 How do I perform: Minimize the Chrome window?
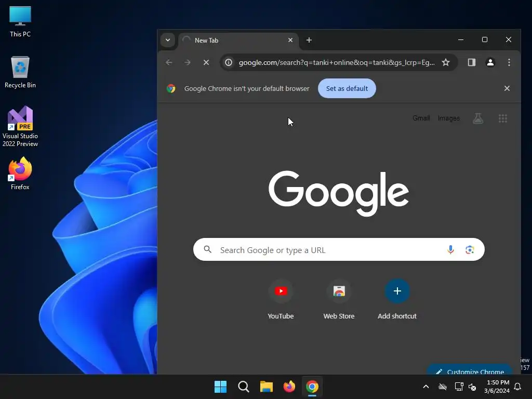point(461,39)
